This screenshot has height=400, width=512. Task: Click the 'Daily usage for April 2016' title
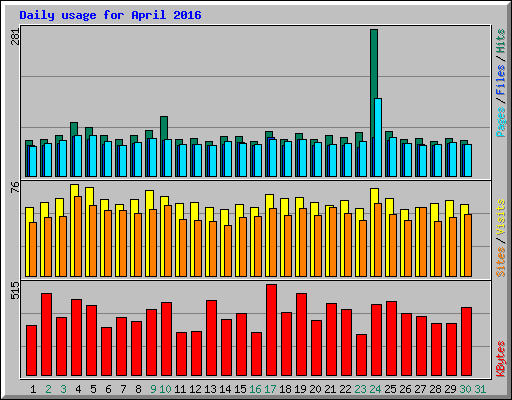pos(110,15)
